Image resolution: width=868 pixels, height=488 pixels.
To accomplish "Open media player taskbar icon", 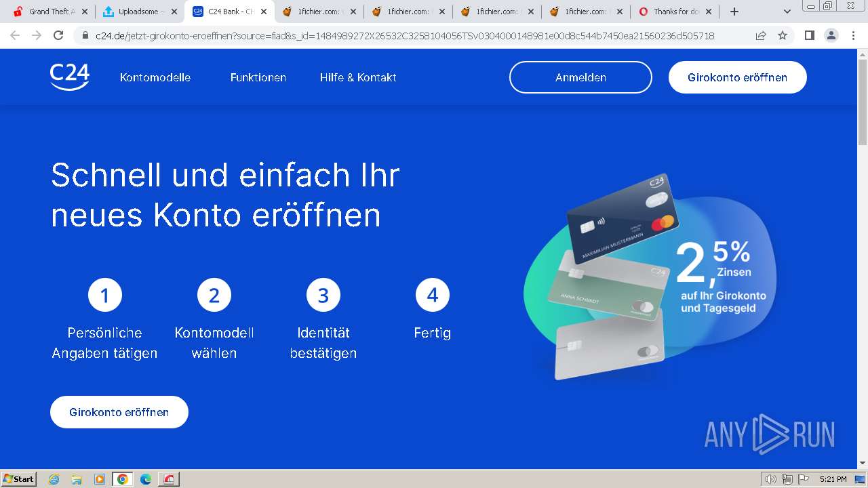I will [x=100, y=479].
